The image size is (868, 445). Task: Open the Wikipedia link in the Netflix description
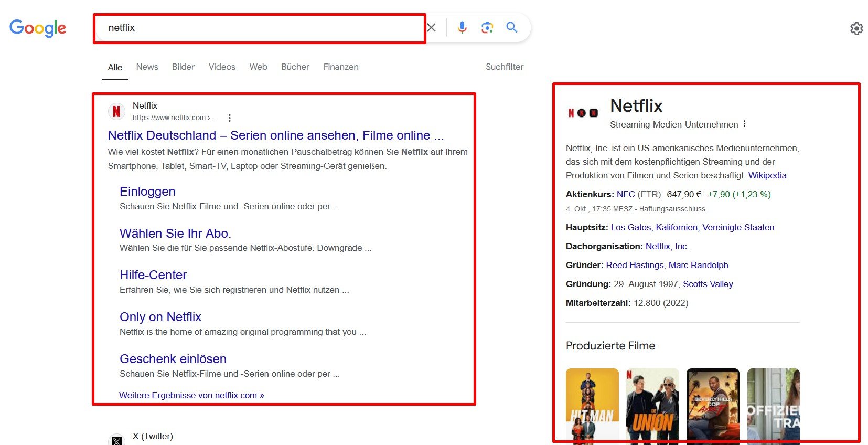[x=767, y=175]
